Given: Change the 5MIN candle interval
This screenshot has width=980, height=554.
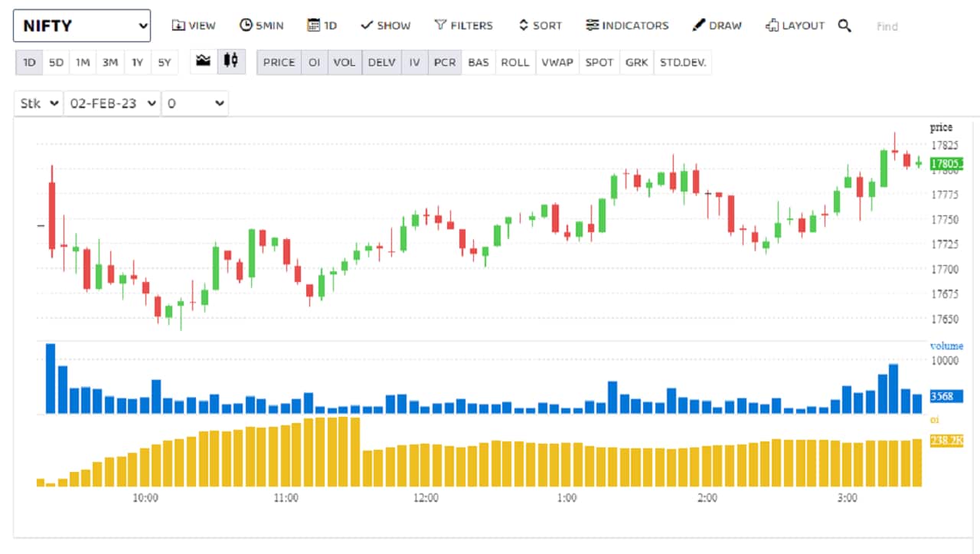Looking at the screenshot, I should [x=261, y=26].
